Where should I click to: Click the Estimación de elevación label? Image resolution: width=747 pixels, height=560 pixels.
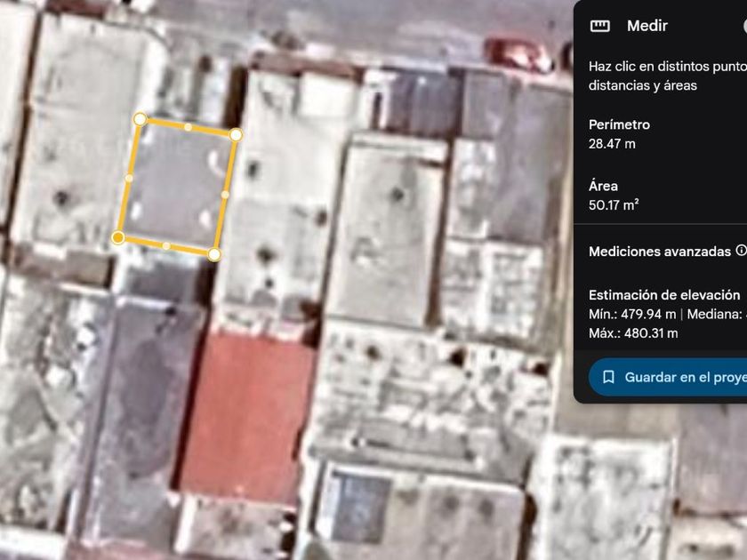[664, 295]
